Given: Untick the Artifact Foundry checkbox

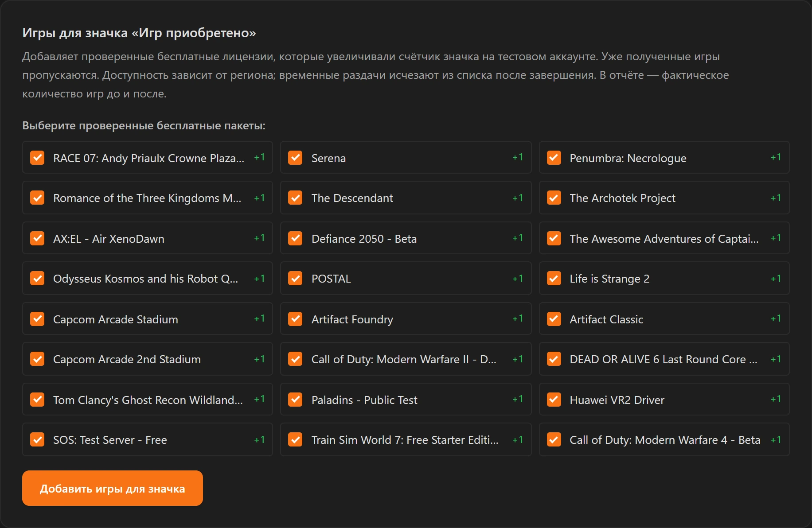Looking at the screenshot, I should 295,319.
